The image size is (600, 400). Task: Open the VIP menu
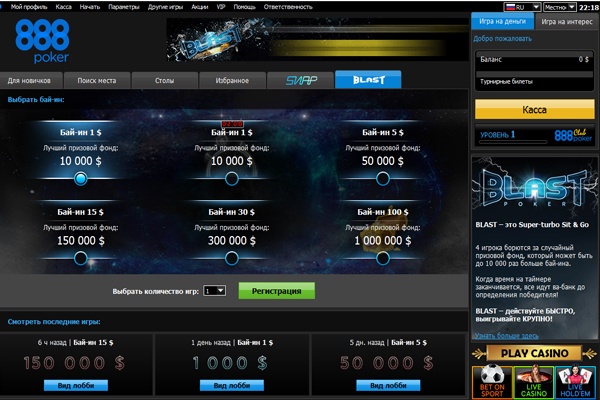[x=221, y=7]
